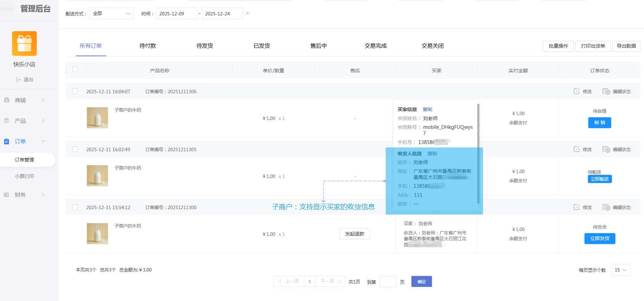Click the 导出数据 export button
Screen dimensions: 644x301
click(x=626, y=46)
